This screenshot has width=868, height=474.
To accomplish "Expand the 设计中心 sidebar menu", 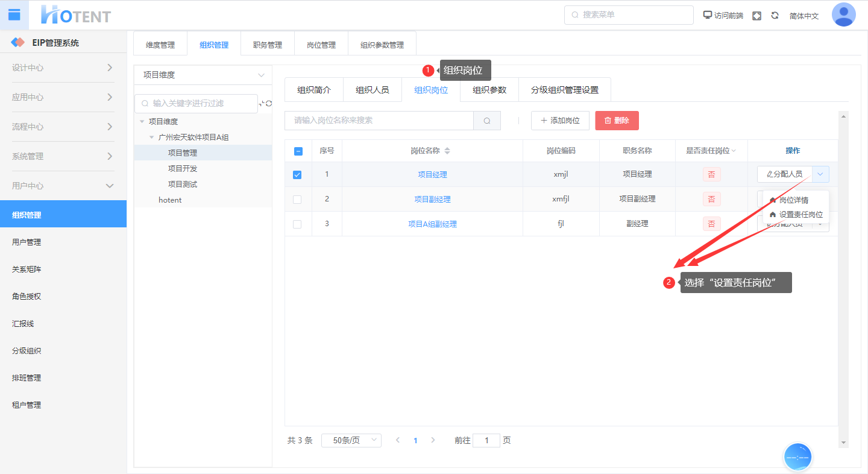I will point(63,68).
